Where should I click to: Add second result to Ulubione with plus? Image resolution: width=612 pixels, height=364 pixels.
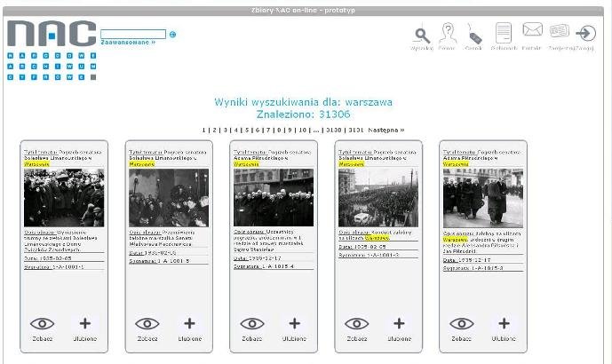coord(189,324)
